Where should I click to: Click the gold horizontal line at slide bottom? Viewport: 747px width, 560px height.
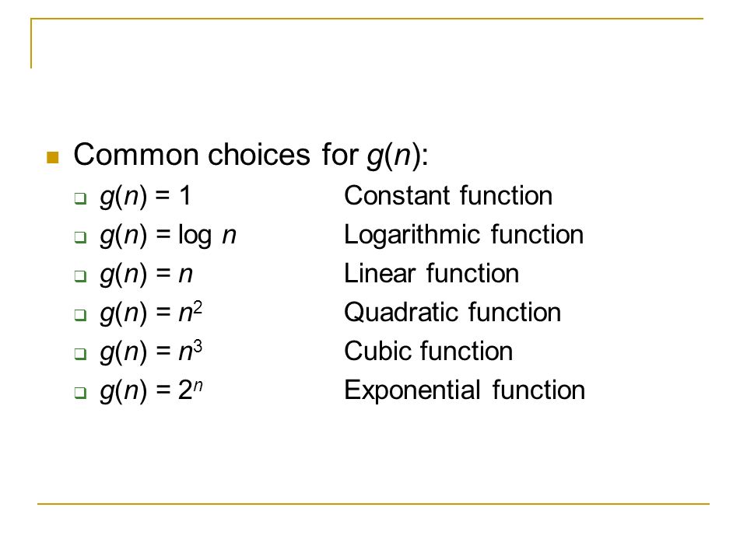click(373, 503)
